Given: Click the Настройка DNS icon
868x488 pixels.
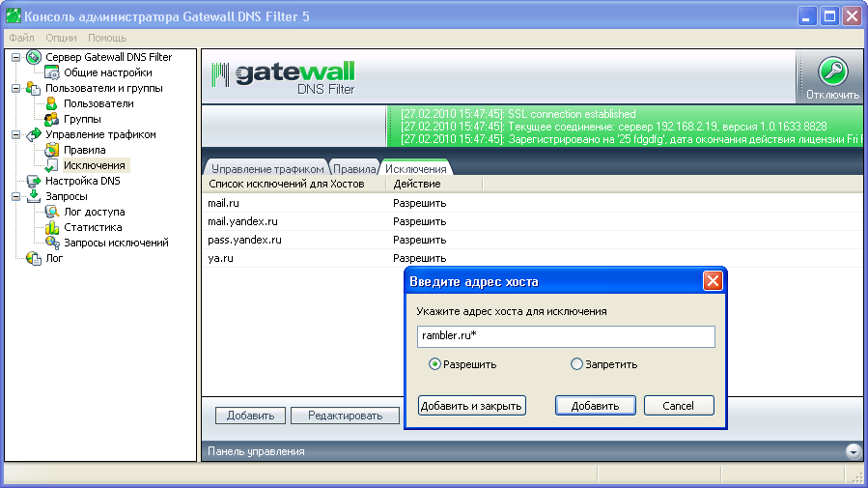Looking at the screenshot, I should (x=34, y=181).
